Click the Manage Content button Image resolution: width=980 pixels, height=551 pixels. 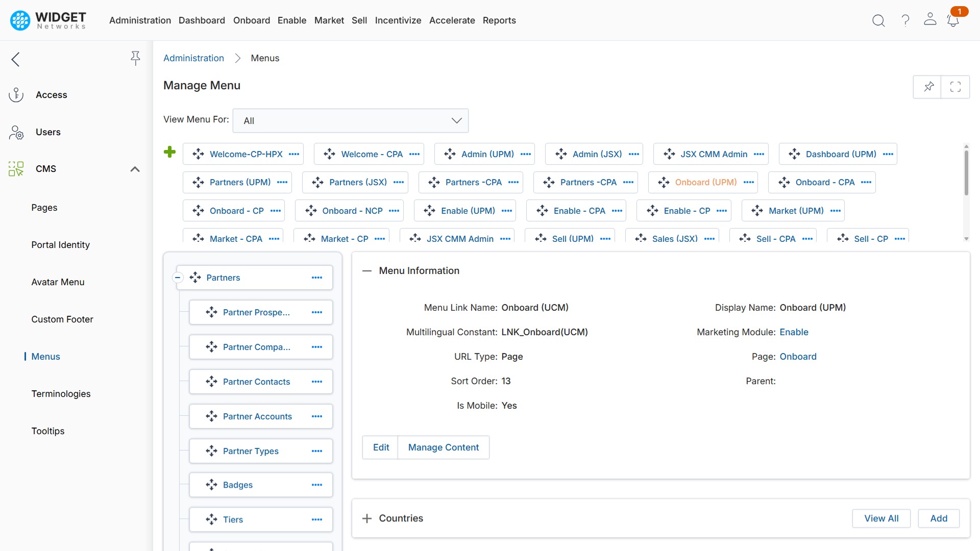pyautogui.click(x=443, y=447)
